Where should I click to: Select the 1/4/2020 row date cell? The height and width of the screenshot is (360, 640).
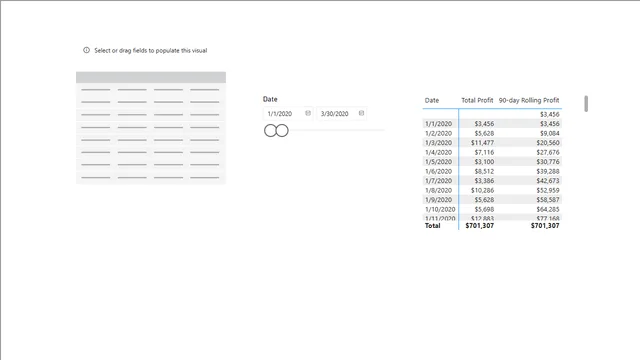438,152
